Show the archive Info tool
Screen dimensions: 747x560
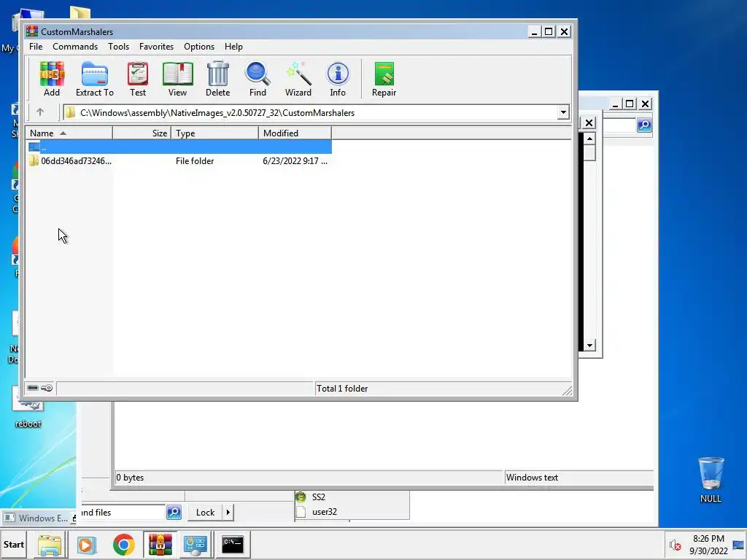338,79
